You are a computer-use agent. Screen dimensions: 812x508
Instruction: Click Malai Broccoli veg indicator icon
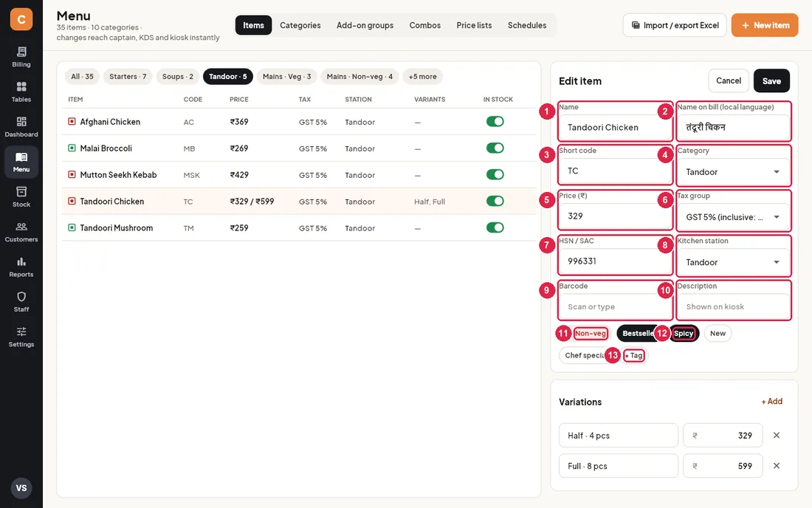pyautogui.click(x=72, y=148)
